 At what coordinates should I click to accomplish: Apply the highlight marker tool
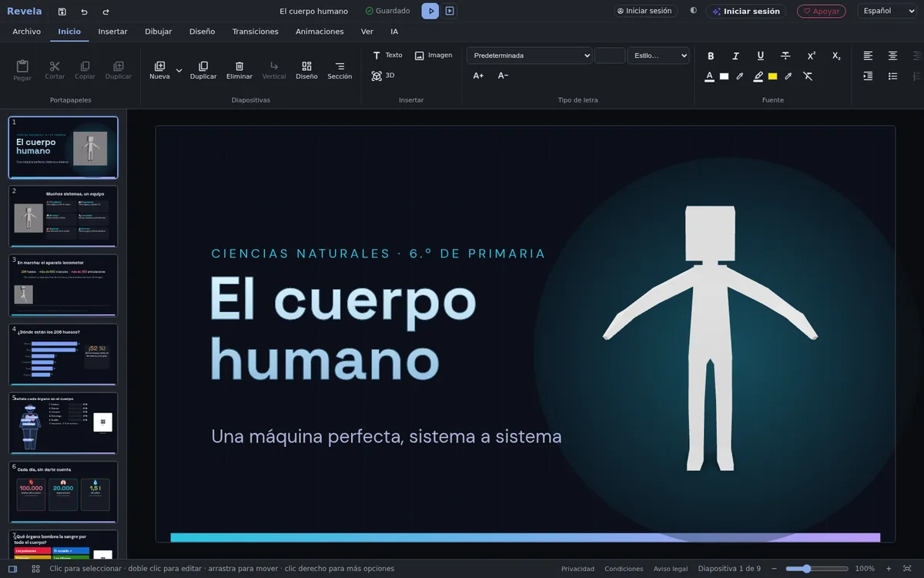point(758,76)
